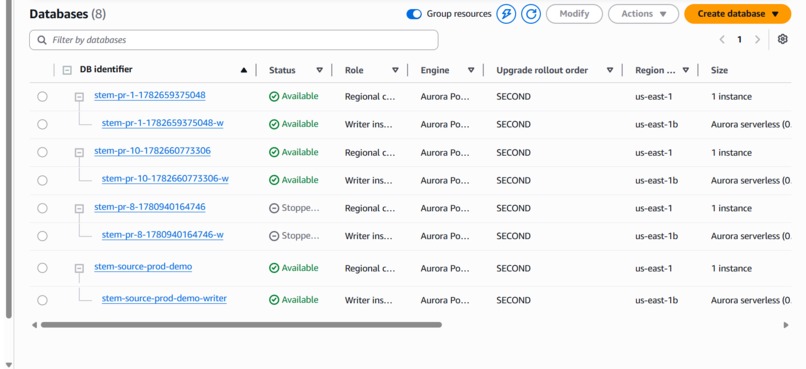Click the vertical scrollbar down arrow
Screen dimensions: 806x369
8,364
